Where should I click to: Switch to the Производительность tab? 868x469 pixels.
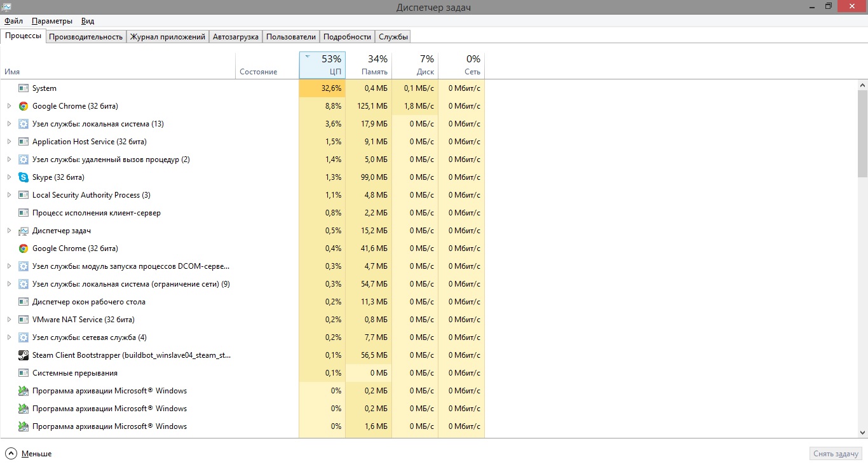pyautogui.click(x=86, y=37)
